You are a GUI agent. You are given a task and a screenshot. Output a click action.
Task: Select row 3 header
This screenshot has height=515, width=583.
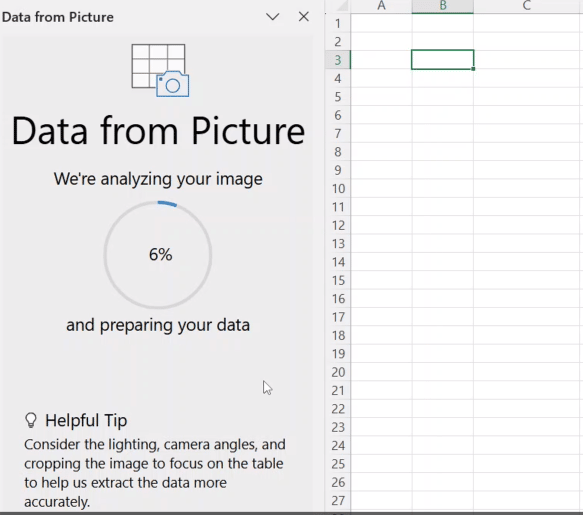(x=338, y=60)
